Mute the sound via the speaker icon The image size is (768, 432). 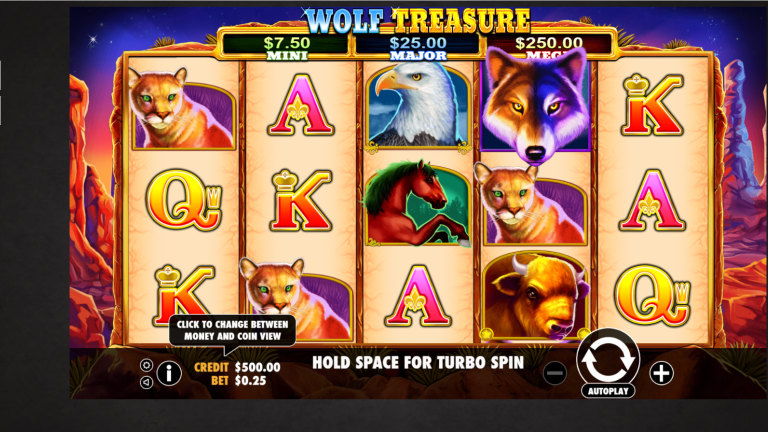146,382
